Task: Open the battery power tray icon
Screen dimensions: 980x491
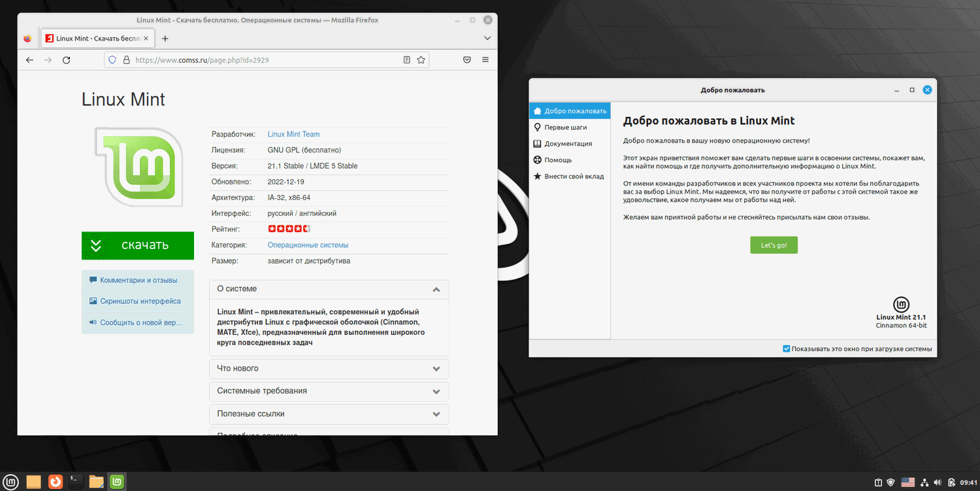Action: 952,483
